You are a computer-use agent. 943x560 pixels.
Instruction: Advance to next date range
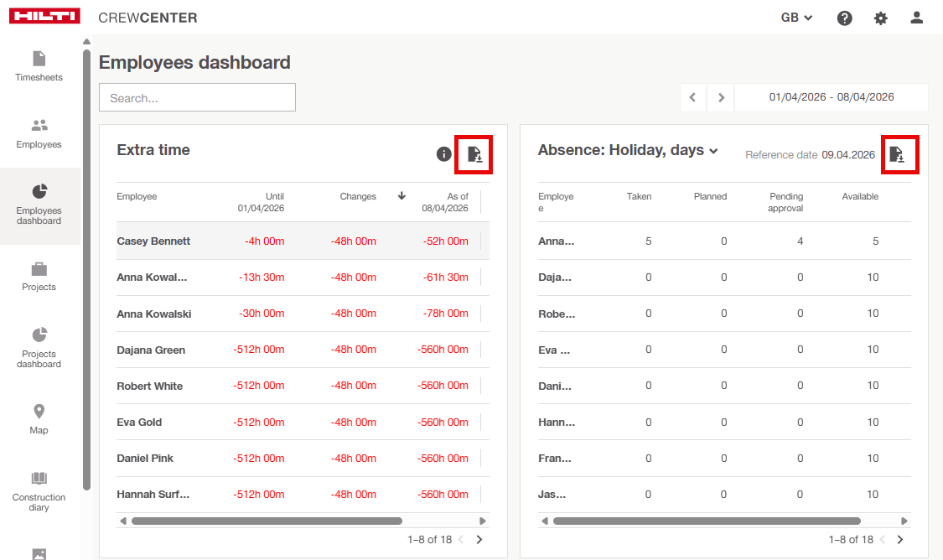point(721,97)
